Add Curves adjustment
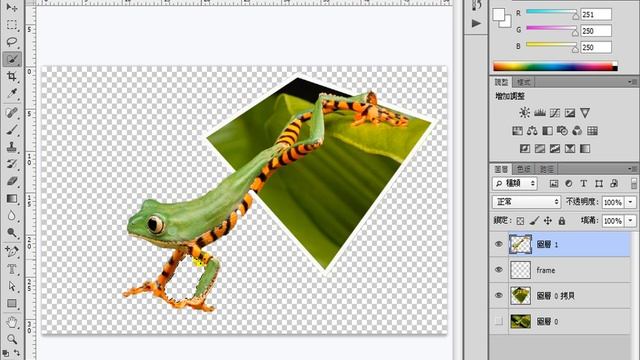This screenshot has height=360, width=640. coord(555,113)
